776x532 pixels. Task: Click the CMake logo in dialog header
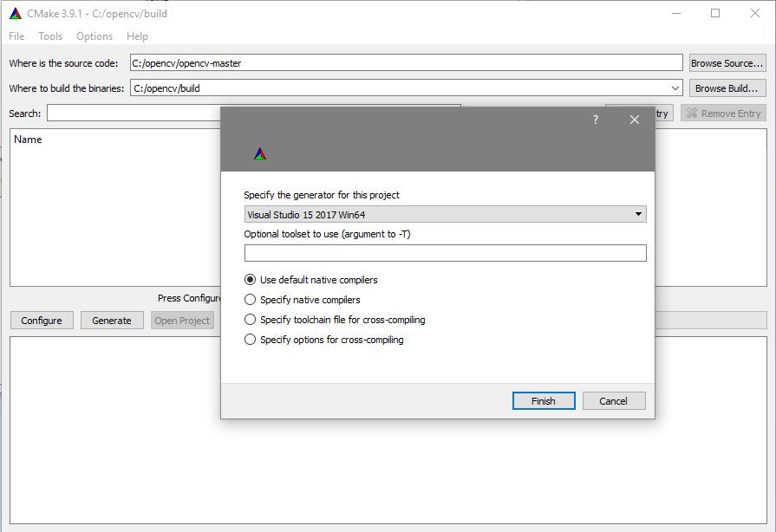pyautogui.click(x=260, y=153)
